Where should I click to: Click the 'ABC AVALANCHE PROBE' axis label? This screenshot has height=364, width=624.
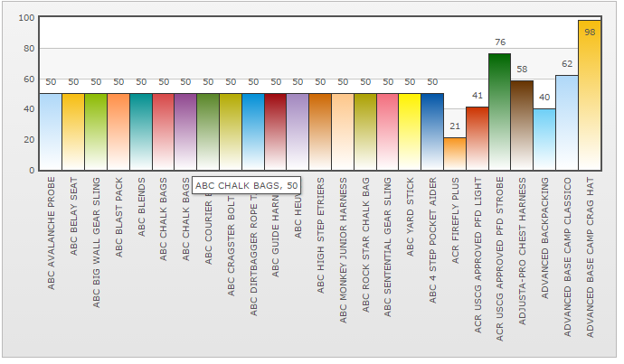51,233
